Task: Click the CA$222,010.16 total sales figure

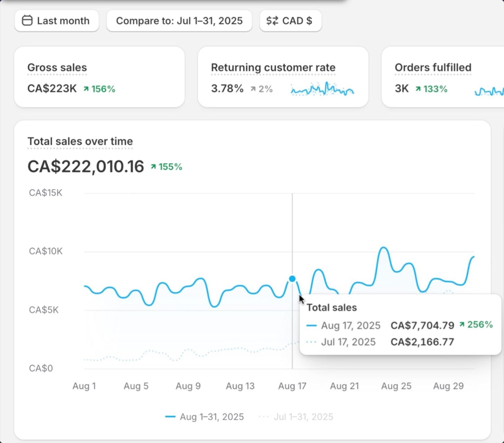Action: (86, 166)
